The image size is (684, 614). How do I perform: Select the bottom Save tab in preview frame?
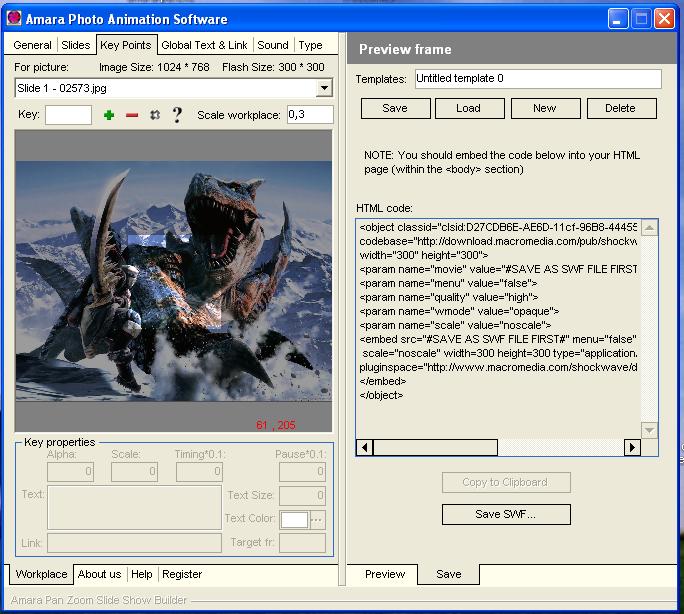pos(449,574)
